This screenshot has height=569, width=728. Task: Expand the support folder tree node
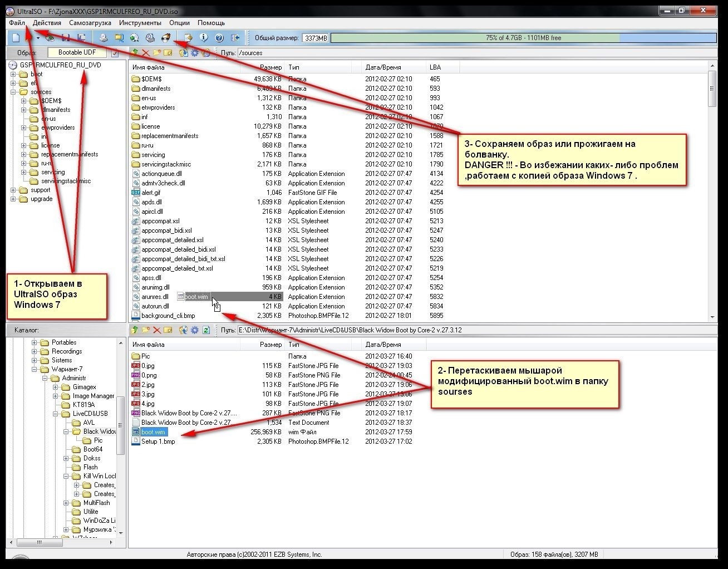tap(13, 190)
